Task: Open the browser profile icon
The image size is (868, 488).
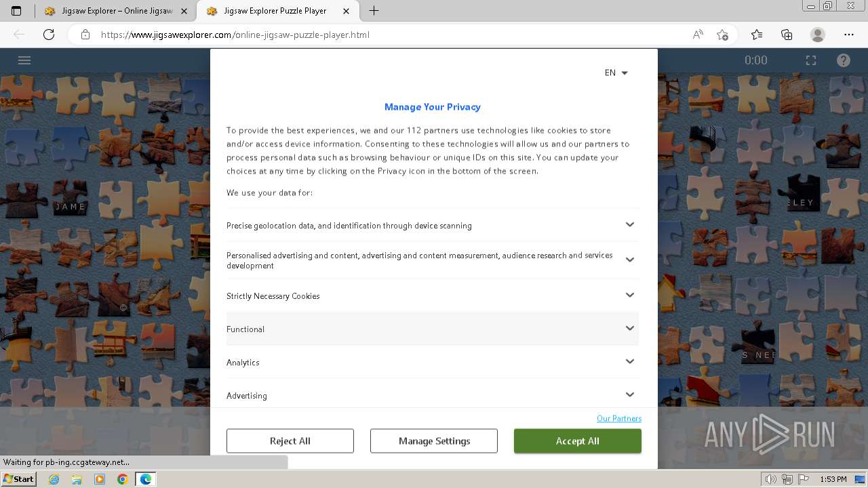Action: pos(818,35)
